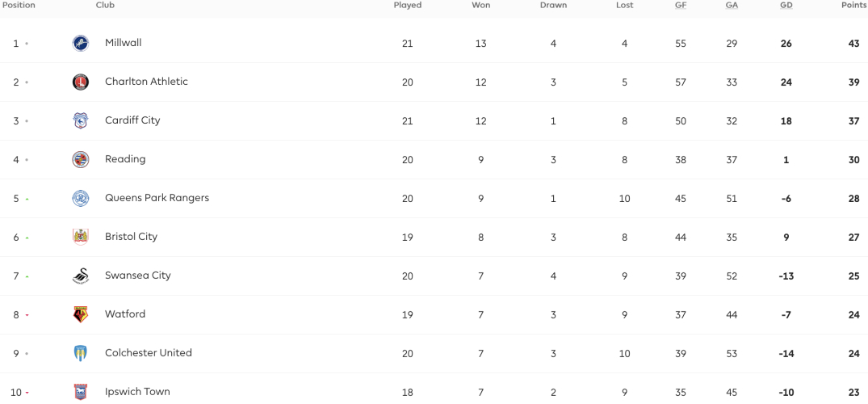Open the Millwall club name link
The width and height of the screenshot is (868, 404).
tap(124, 43)
